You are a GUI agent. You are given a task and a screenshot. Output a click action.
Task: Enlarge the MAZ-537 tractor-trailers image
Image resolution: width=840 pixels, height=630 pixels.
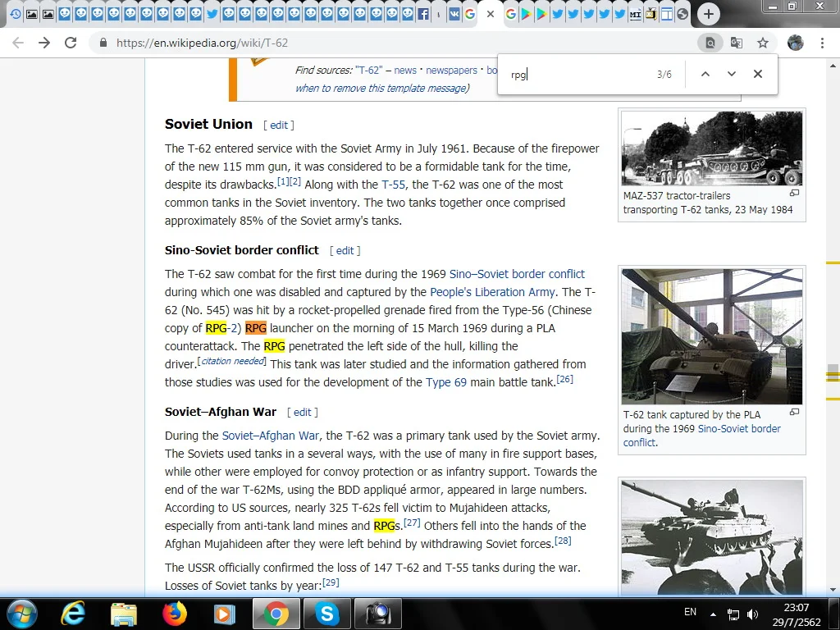click(x=794, y=193)
